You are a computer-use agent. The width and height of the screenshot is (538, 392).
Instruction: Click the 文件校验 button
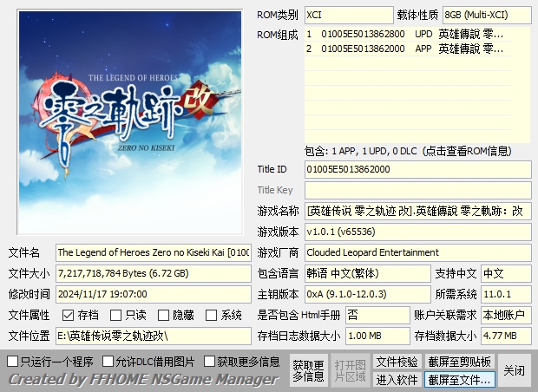point(397,361)
